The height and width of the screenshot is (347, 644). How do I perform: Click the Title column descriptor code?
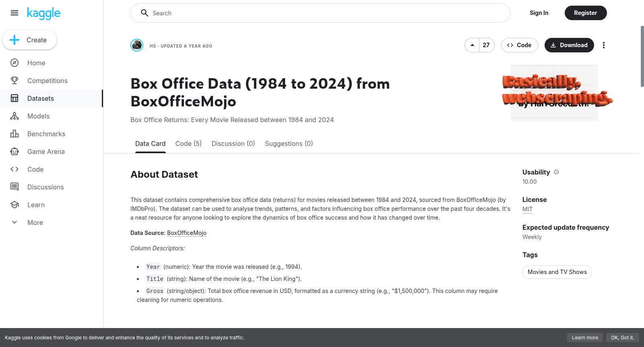click(x=155, y=279)
